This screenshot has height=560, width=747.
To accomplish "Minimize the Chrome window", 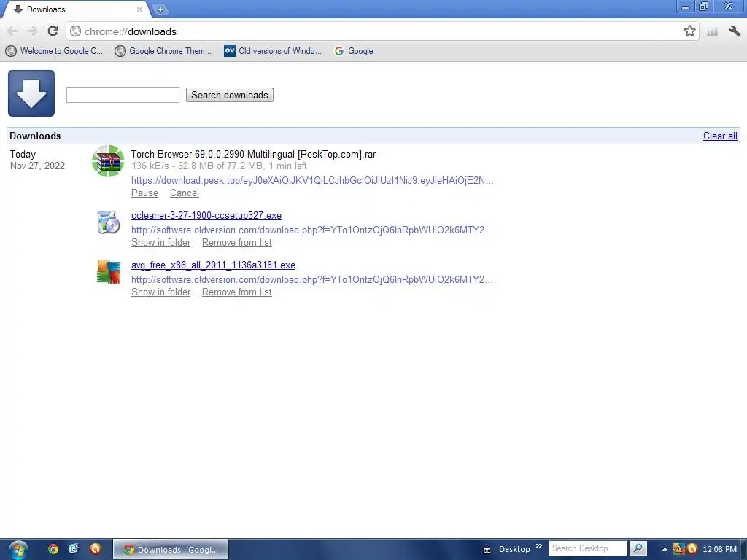I will [686, 7].
